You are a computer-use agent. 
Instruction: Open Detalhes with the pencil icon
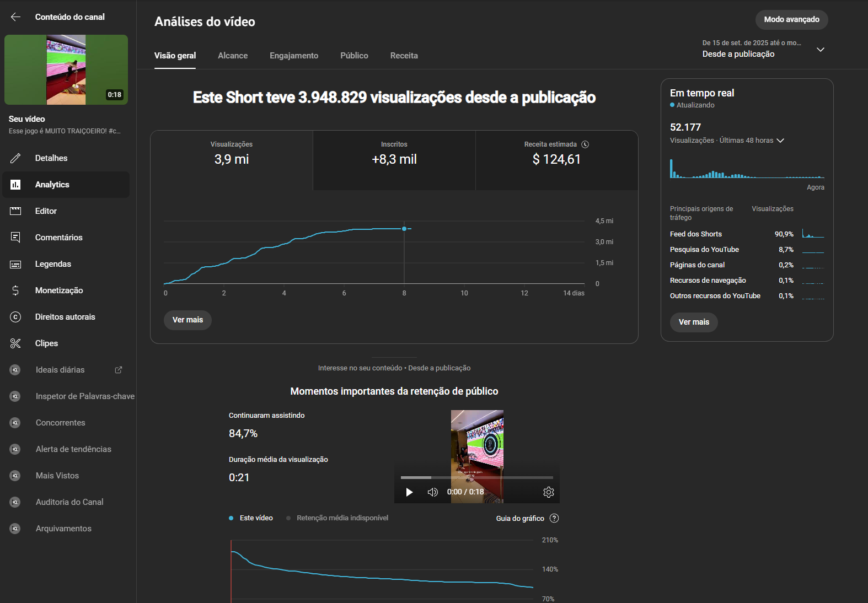[15, 158]
